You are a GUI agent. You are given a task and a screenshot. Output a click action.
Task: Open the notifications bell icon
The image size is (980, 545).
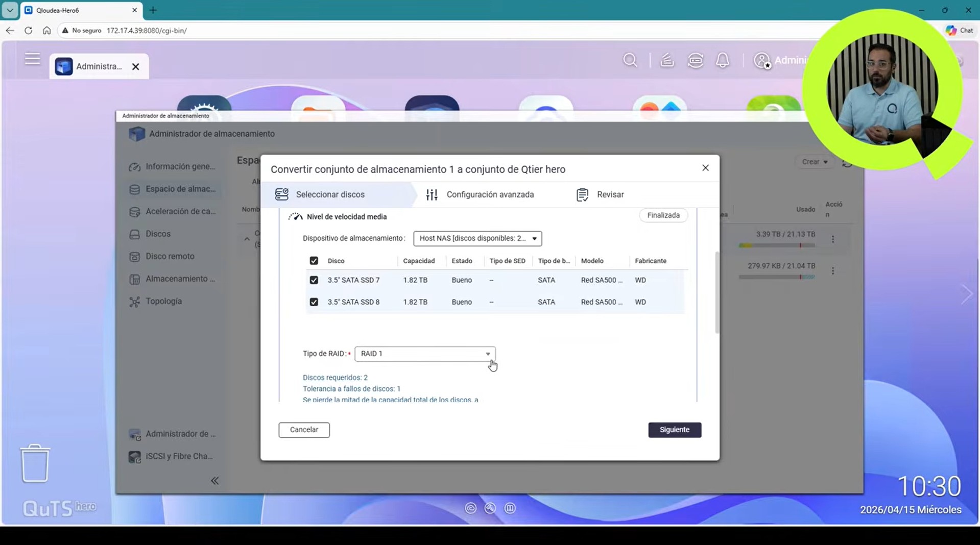tap(722, 60)
